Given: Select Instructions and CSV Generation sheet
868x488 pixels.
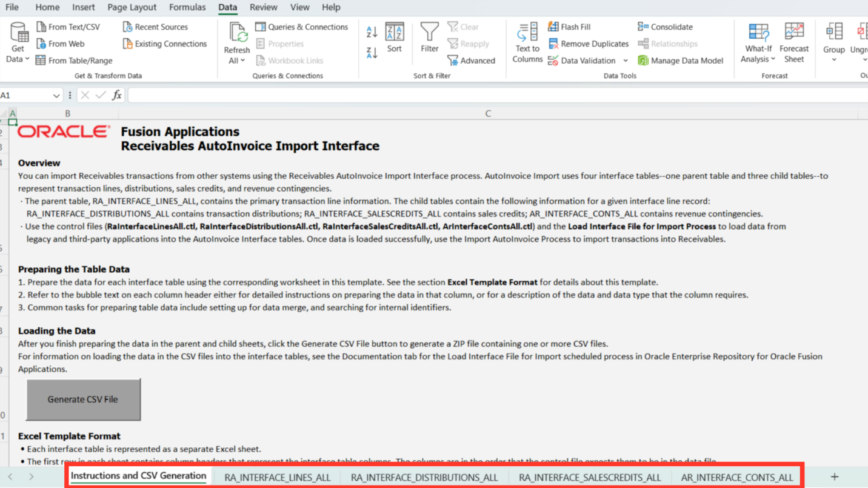Looking at the screenshot, I should [138, 476].
